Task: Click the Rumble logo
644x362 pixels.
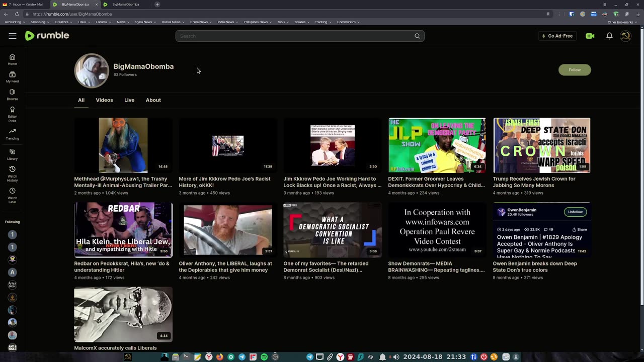Action: 47,36
